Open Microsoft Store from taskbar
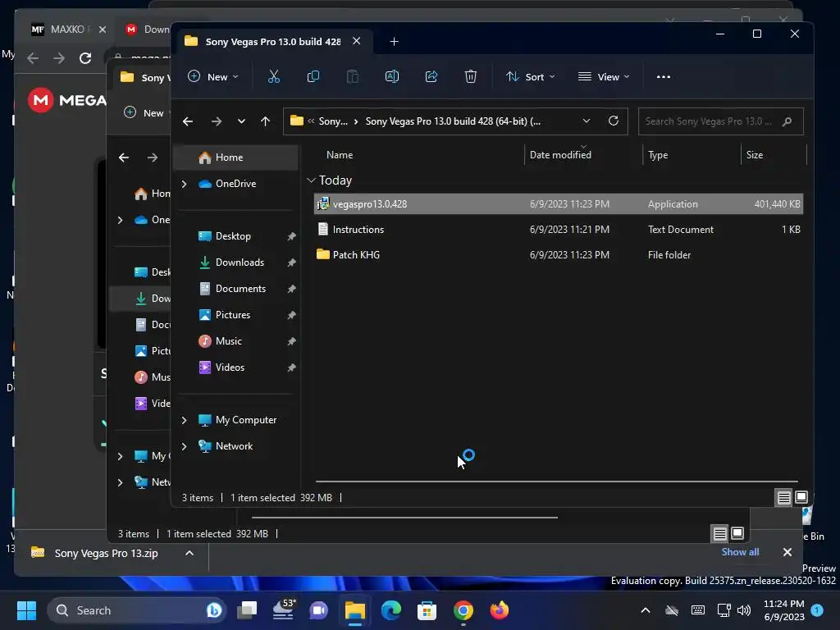Screen dimensions: 840x630 coord(427,610)
